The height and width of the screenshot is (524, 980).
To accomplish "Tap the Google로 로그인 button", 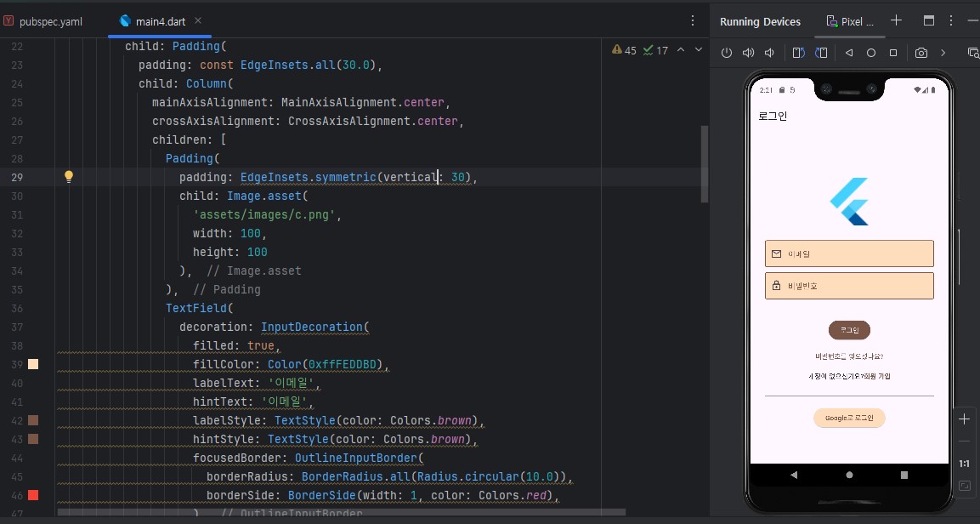I will [x=849, y=418].
